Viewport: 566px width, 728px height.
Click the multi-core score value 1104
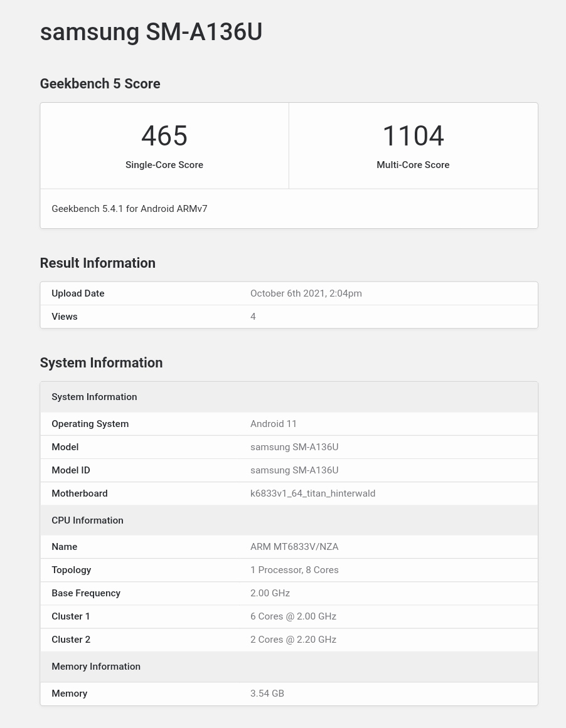pos(413,136)
